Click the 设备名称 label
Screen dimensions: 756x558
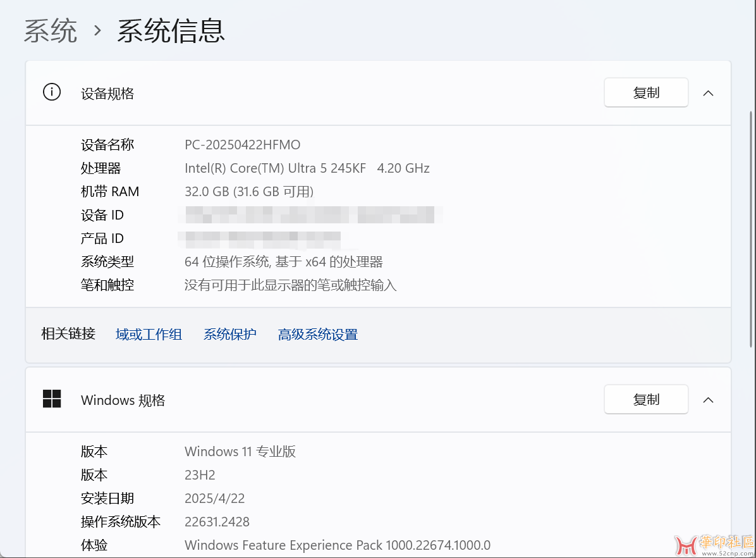[x=107, y=145]
